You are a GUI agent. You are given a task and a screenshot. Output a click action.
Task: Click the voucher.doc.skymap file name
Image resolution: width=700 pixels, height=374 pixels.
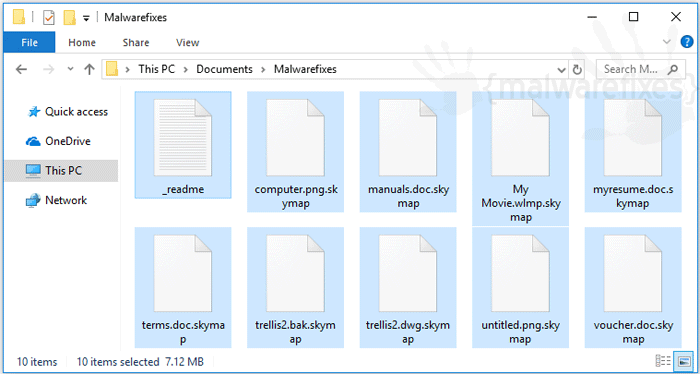click(633, 332)
